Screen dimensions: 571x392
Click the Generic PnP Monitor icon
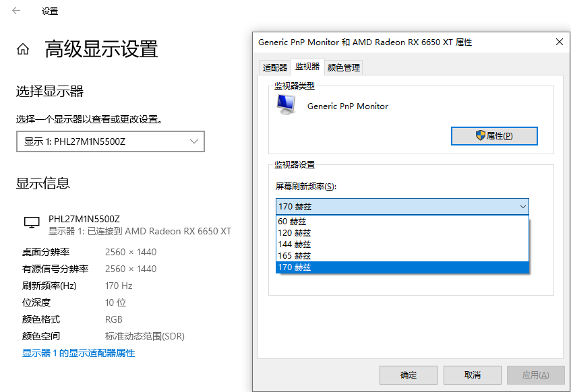(287, 105)
